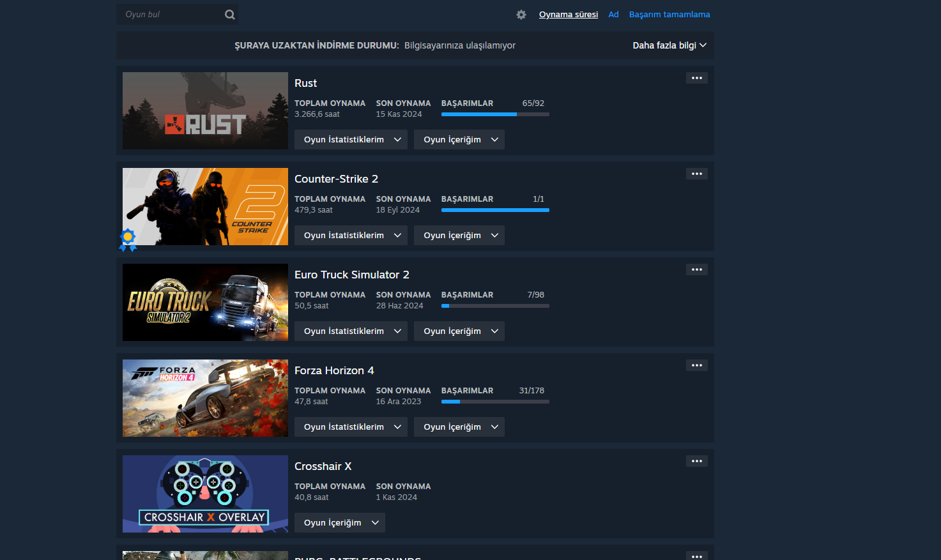Click Crosshair X's 40,8 saat playtime
Viewport: 941px width, 560px height.
pyautogui.click(x=312, y=497)
